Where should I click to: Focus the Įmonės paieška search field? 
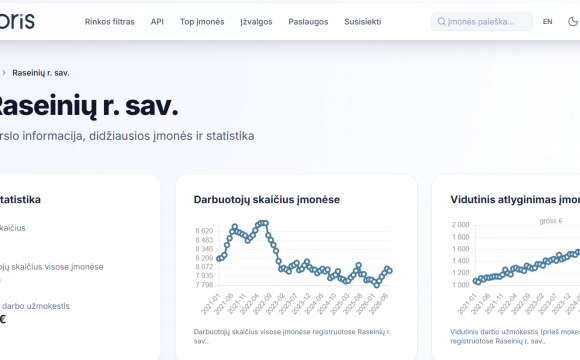(x=482, y=21)
